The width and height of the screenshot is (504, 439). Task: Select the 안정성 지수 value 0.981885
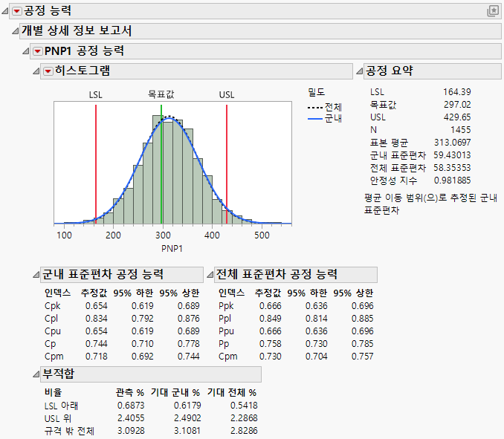coord(452,181)
